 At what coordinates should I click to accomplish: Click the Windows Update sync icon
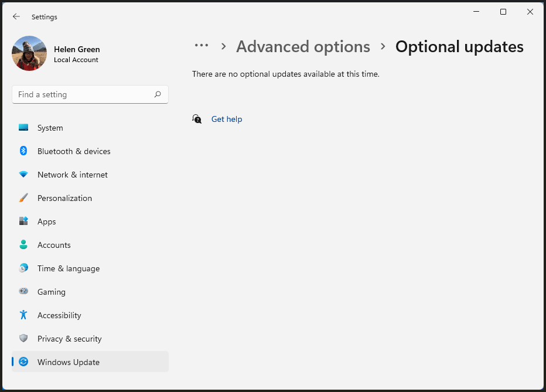coord(23,362)
